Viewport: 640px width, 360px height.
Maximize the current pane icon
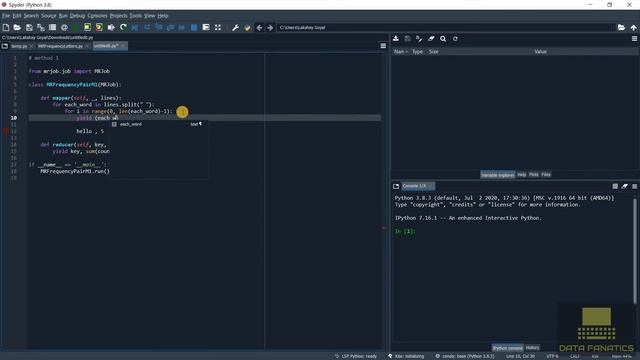[x=218, y=27]
